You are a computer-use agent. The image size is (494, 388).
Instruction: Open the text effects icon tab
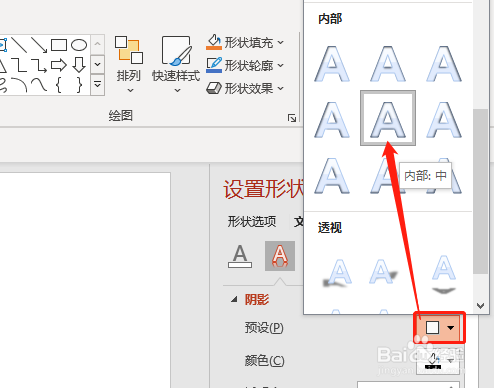(x=280, y=256)
